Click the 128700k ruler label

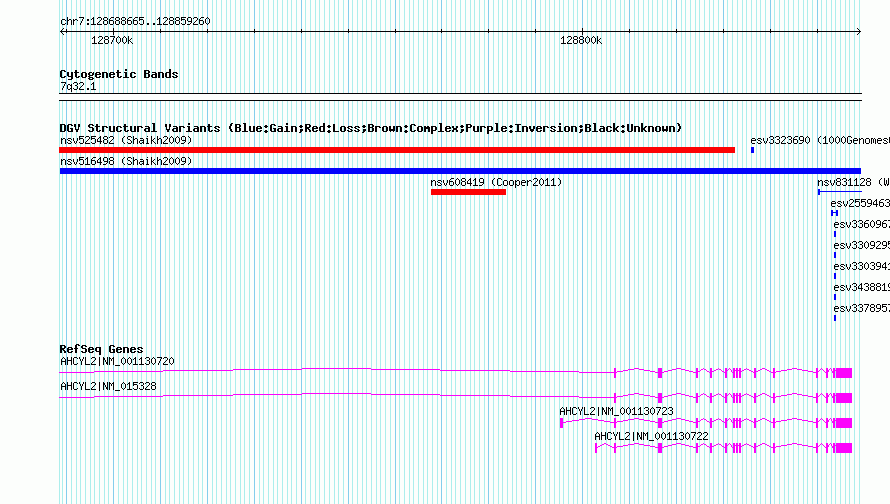coord(112,40)
